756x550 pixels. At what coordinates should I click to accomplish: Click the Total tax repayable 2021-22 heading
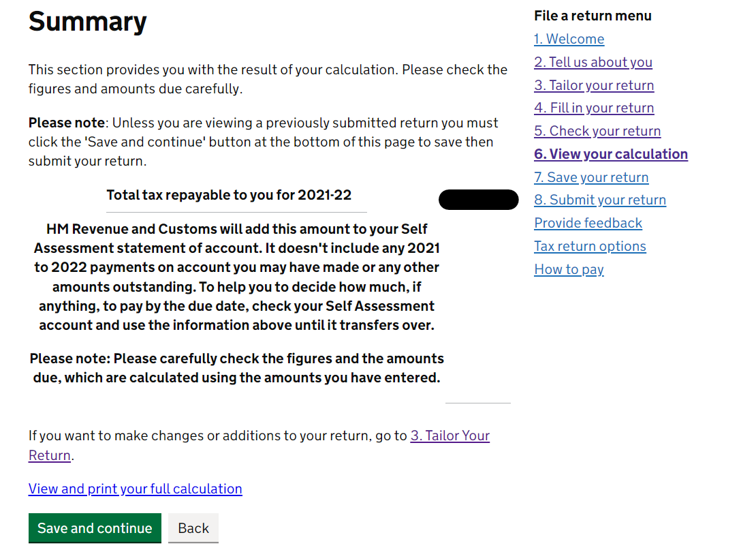(x=229, y=195)
